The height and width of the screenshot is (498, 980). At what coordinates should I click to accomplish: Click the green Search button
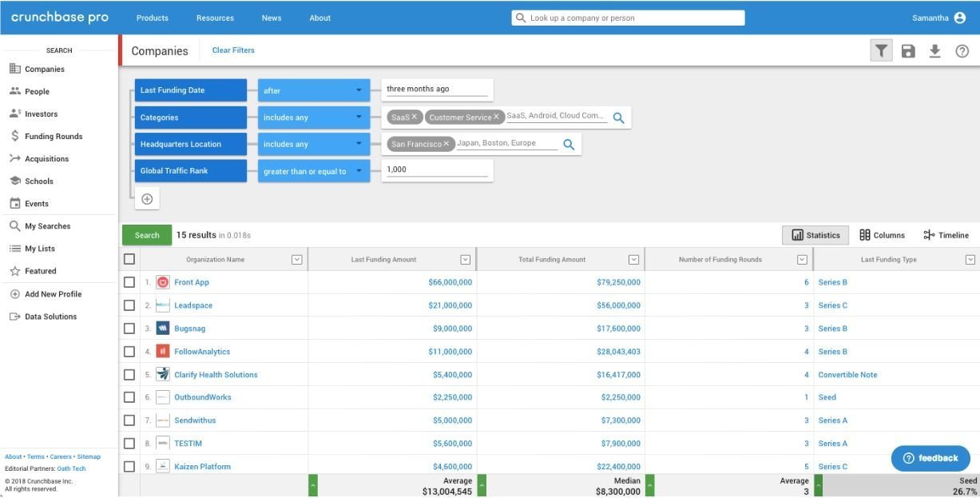(x=147, y=235)
